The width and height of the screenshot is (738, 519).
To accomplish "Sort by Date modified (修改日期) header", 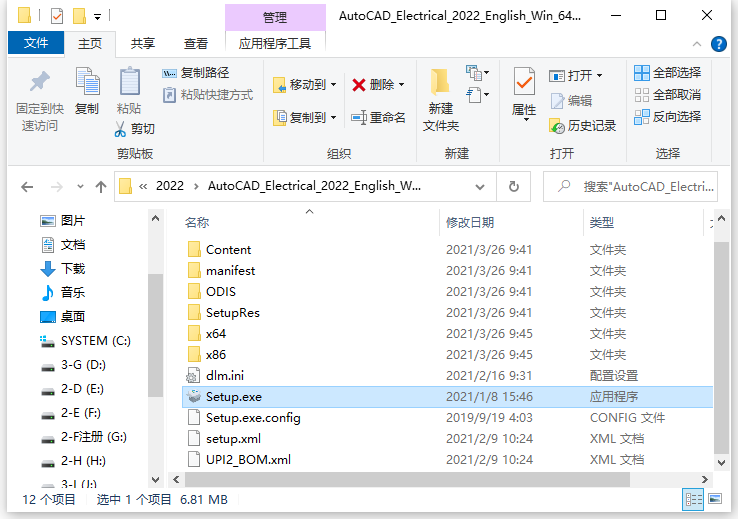I will pyautogui.click(x=470, y=223).
